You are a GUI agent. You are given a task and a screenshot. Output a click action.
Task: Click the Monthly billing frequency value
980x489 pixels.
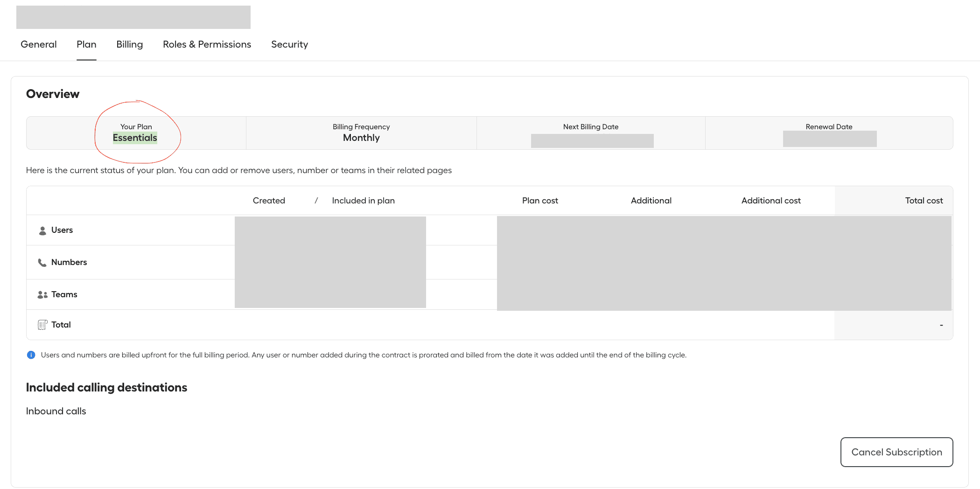tap(361, 138)
